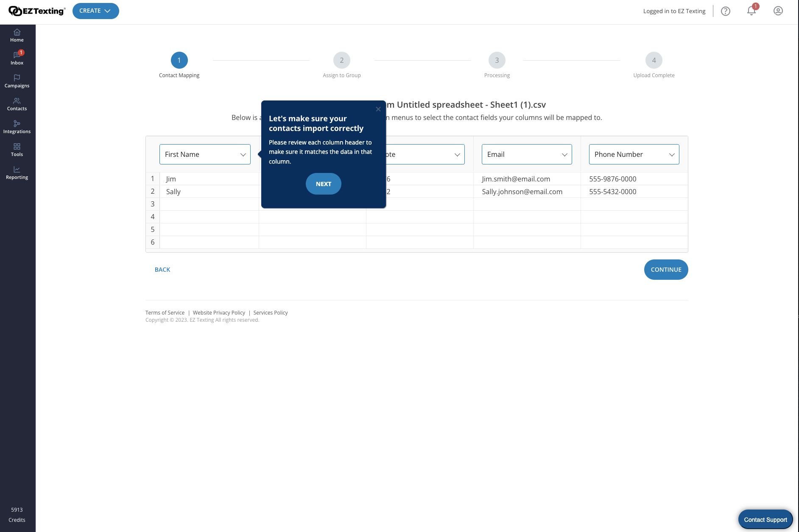Click the 5913 Credits indicator

point(17,515)
